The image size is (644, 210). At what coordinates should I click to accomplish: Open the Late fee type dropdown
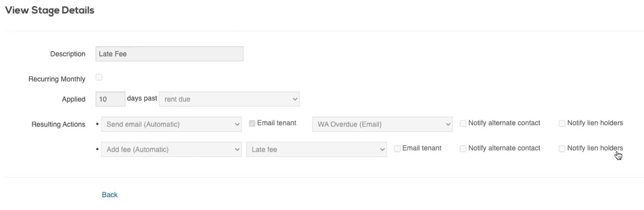(x=316, y=149)
